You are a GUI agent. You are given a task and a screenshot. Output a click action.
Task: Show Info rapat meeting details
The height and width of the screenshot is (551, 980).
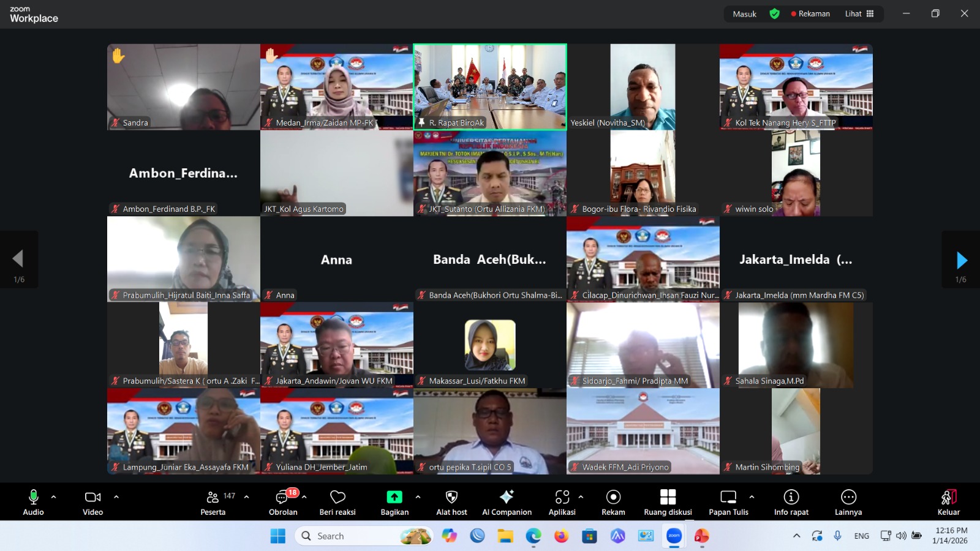791,497
